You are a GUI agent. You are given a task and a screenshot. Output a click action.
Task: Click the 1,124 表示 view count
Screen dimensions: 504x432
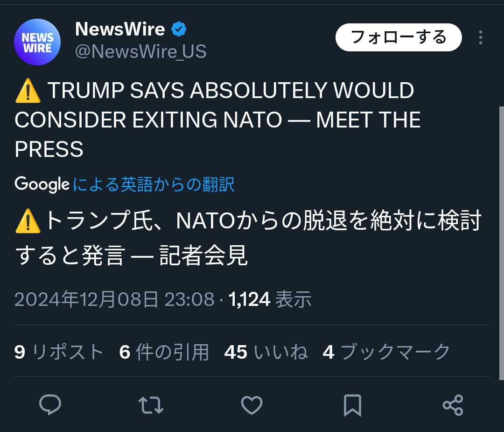click(x=270, y=299)
